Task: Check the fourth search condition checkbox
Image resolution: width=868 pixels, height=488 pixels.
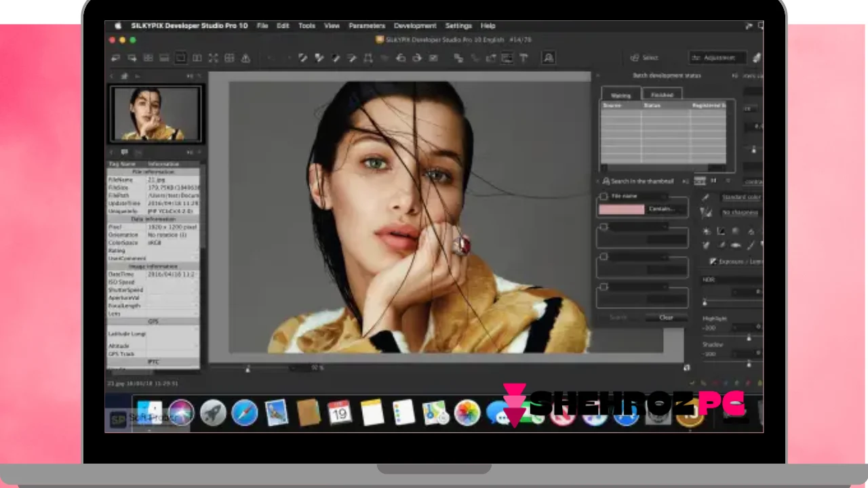Action: pyautogui.click(x=604, y=287)
